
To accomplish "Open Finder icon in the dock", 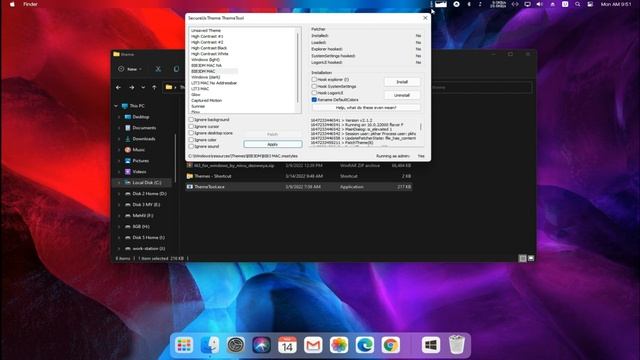I will pyautogui.click(x=210, y=345).
